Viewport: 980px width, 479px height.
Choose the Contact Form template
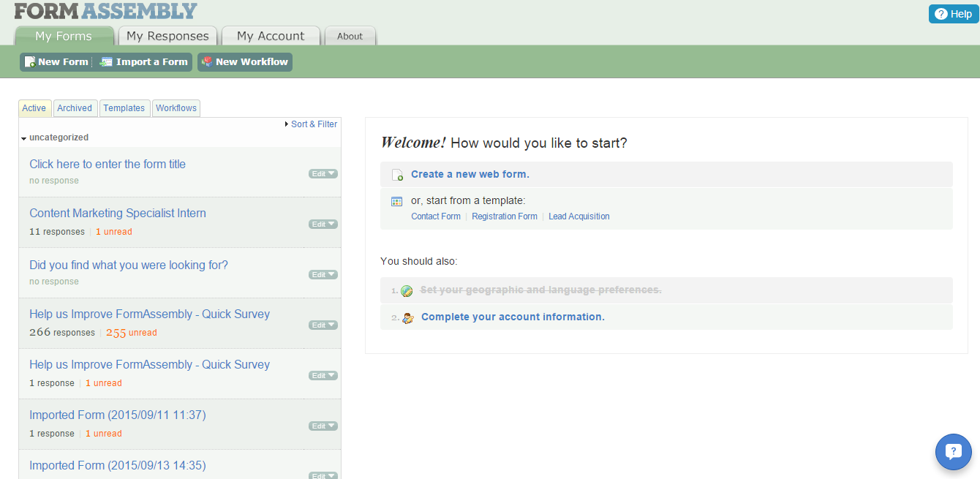pyautogui.click(x=436, y=216)
